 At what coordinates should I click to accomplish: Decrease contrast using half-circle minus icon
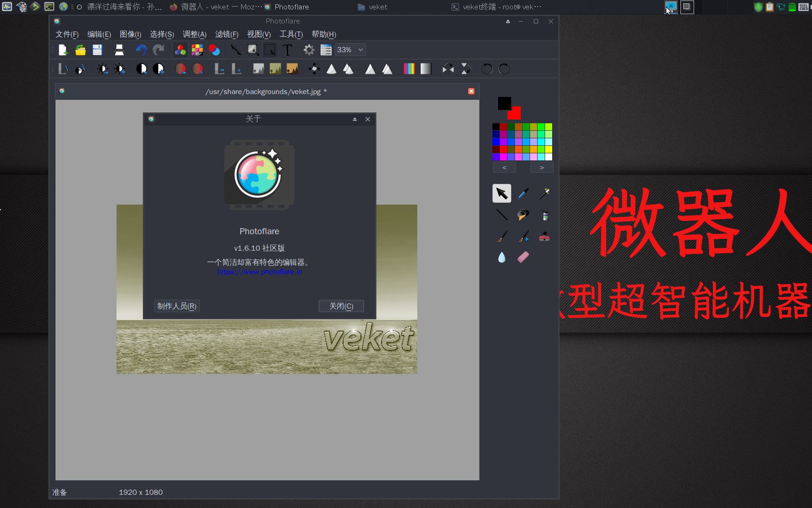[x=141, y=69]
